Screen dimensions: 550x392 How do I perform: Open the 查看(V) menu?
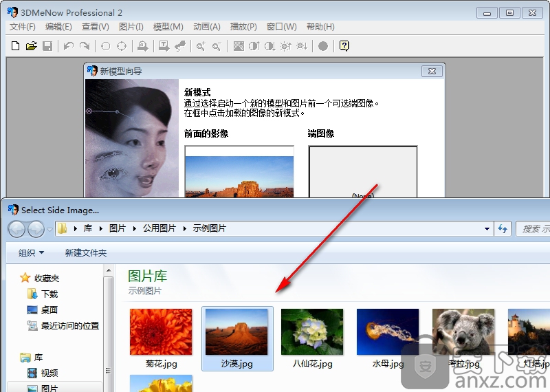pyautogui.click(x=96, y=27)
